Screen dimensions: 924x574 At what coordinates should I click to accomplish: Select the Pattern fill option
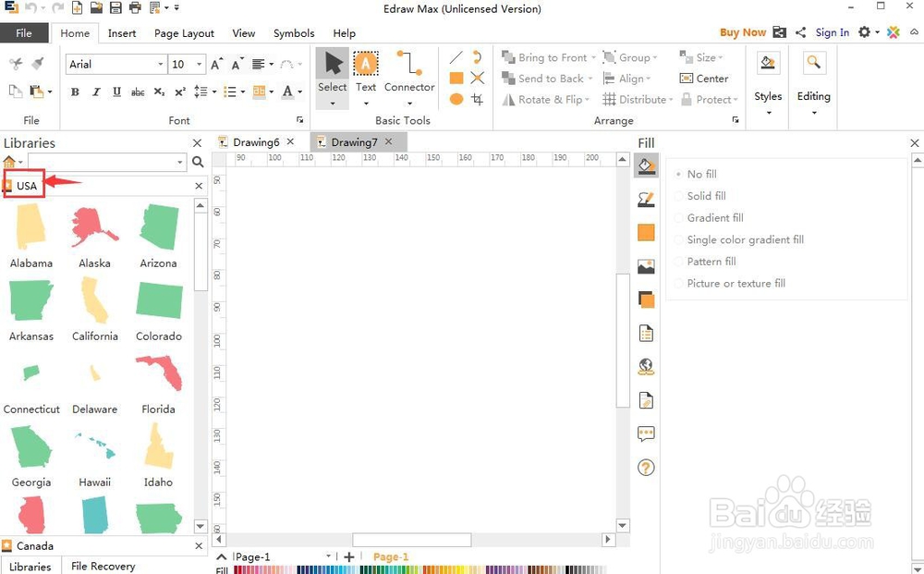coord(705,261)
